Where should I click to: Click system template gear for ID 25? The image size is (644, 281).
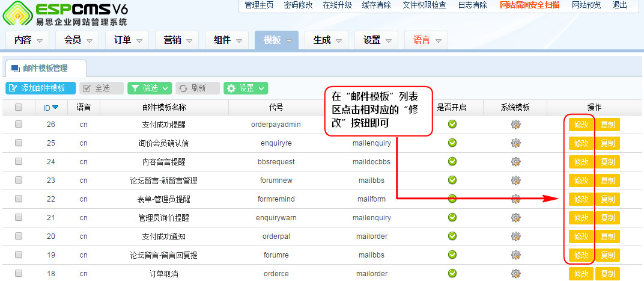tap(515, 143)
